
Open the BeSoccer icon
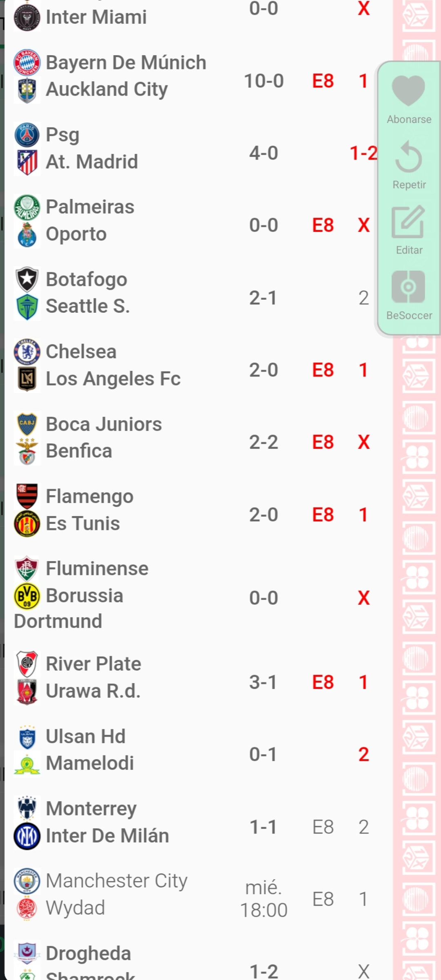408,287
